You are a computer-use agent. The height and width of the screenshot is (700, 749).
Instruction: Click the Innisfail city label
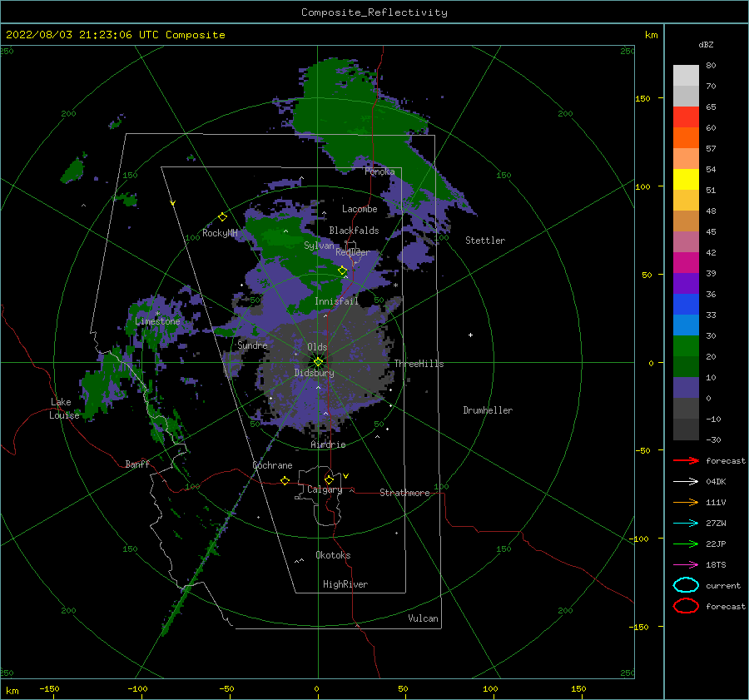pyautogui.click(x=336, y=301)
